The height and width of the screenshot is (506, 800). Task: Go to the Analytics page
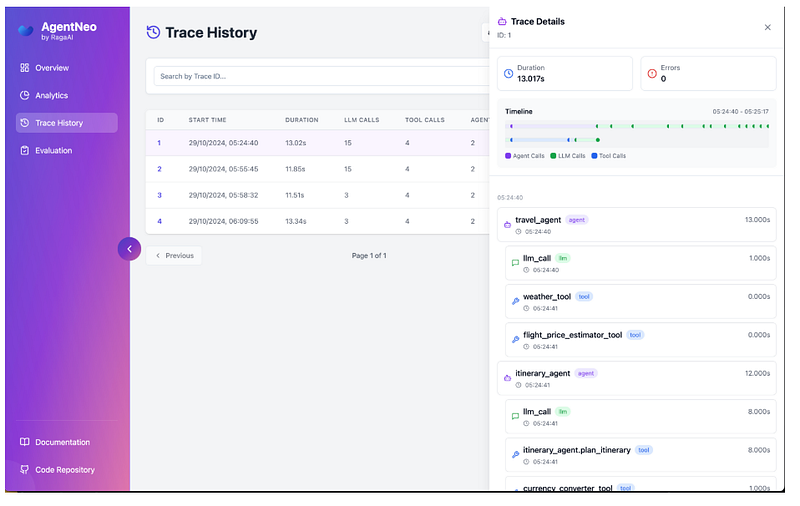51,96
